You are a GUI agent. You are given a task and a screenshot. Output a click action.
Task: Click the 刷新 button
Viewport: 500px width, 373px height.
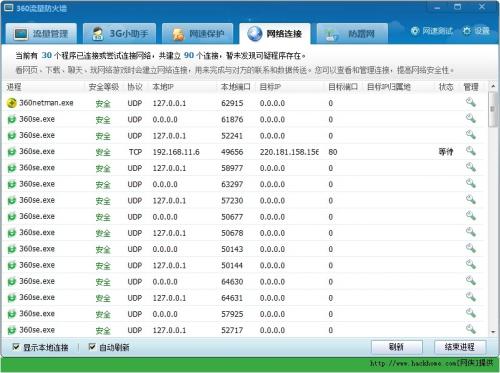coord(397,347)
